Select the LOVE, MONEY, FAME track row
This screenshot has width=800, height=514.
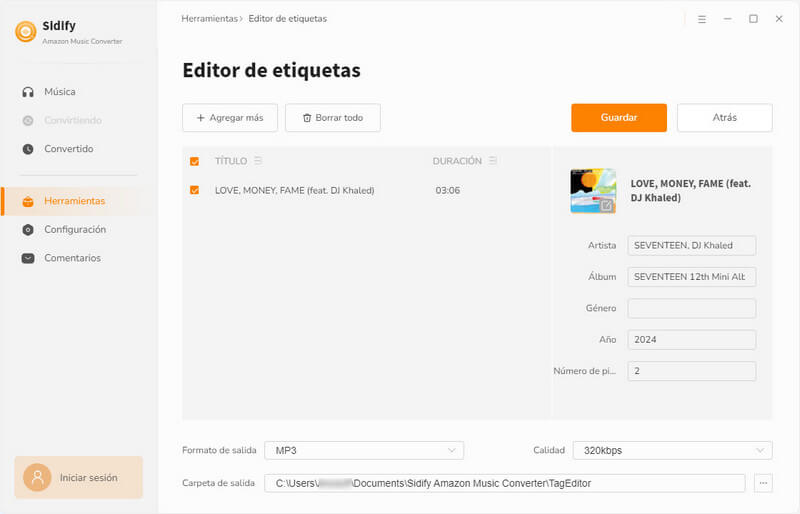coord(366,190)
